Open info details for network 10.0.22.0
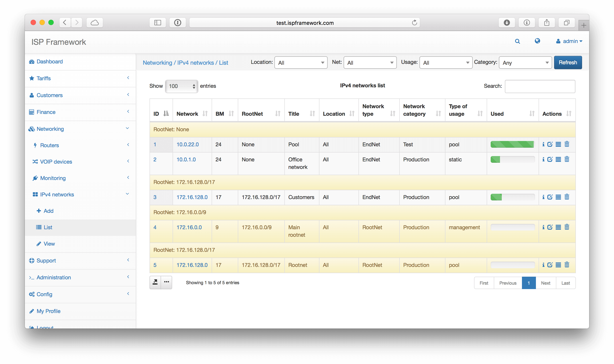Image resolution: width=614 pixels, height=364 pixels. (x=543, y=144)
